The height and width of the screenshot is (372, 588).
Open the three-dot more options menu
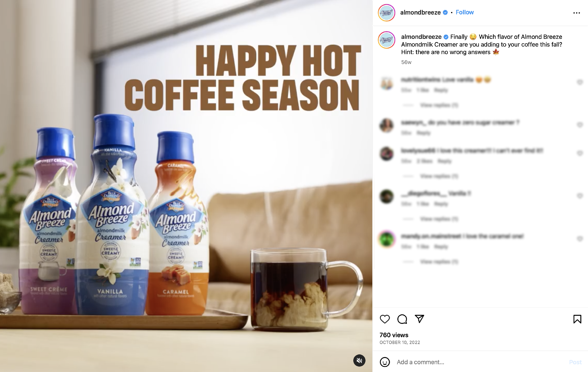coord(576,13)
